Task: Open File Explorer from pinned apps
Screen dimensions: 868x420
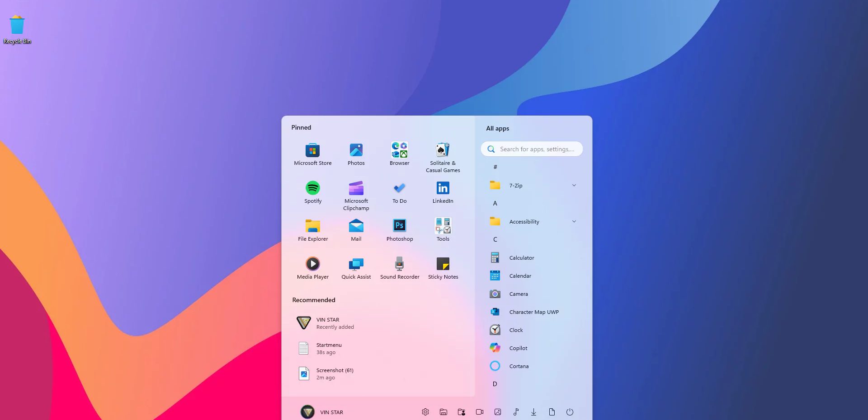Action: pyautogui.click(x=312, y=230)
